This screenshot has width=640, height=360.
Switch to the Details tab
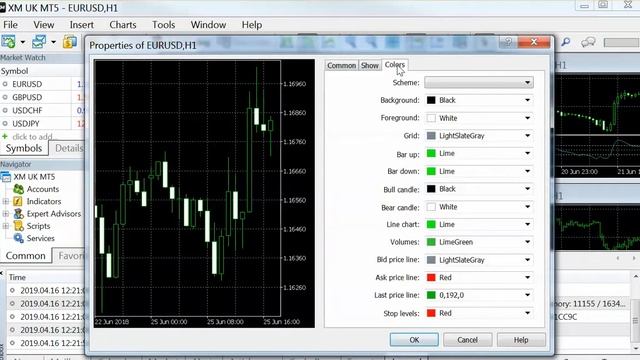click(x=69, y=148)
